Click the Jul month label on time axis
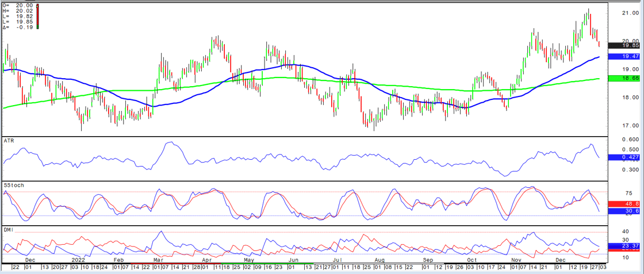Viewport: 644px width, 274px height. pos(337,260)
